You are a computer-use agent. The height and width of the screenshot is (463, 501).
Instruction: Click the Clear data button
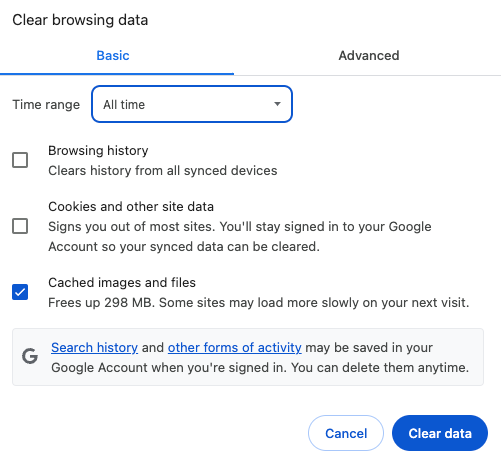point(440,433)
